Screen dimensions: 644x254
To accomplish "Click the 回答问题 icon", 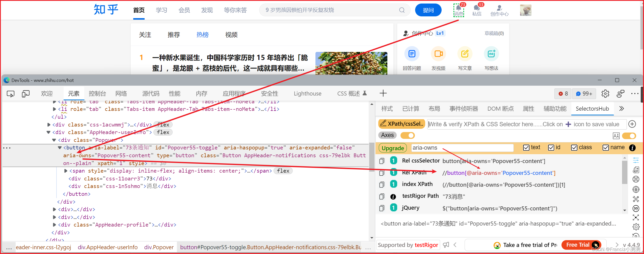I will tap(412, 54).
